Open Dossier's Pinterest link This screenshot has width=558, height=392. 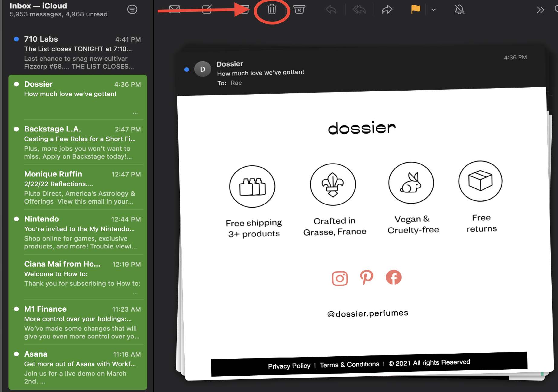point(367,277)
